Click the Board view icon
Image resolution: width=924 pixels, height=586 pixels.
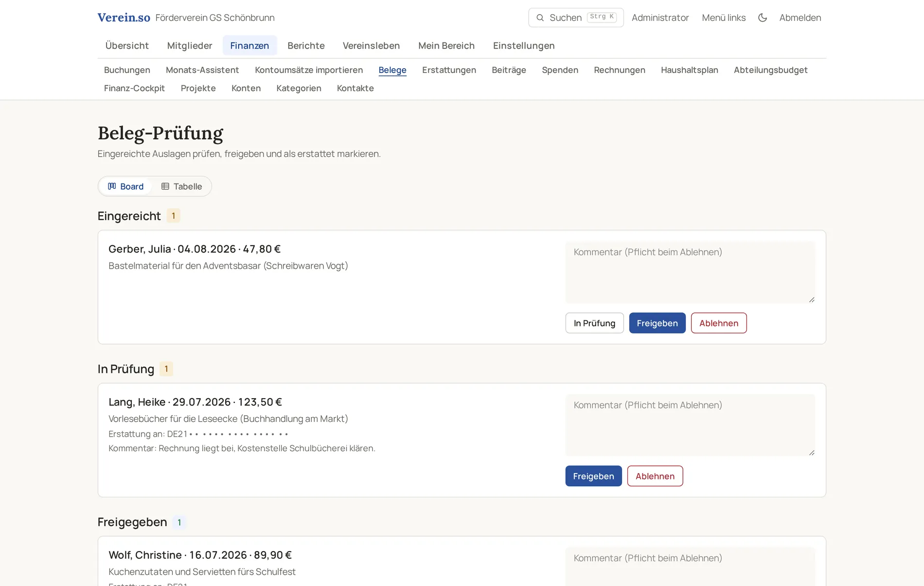click(112, 186)
